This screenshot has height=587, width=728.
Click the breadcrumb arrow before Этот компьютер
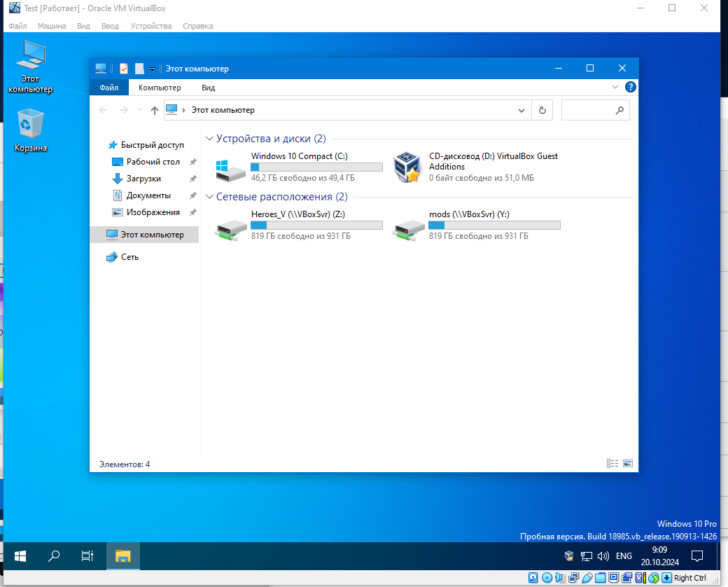point(184,110)
